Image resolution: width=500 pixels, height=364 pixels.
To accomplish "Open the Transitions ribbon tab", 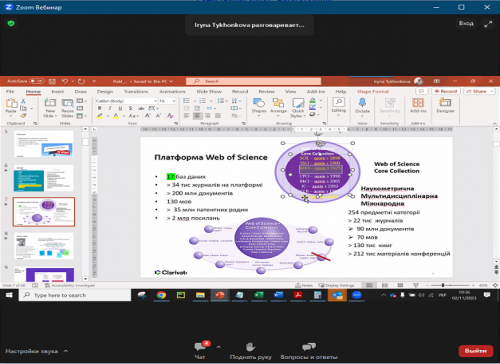I will click(136, 91).
